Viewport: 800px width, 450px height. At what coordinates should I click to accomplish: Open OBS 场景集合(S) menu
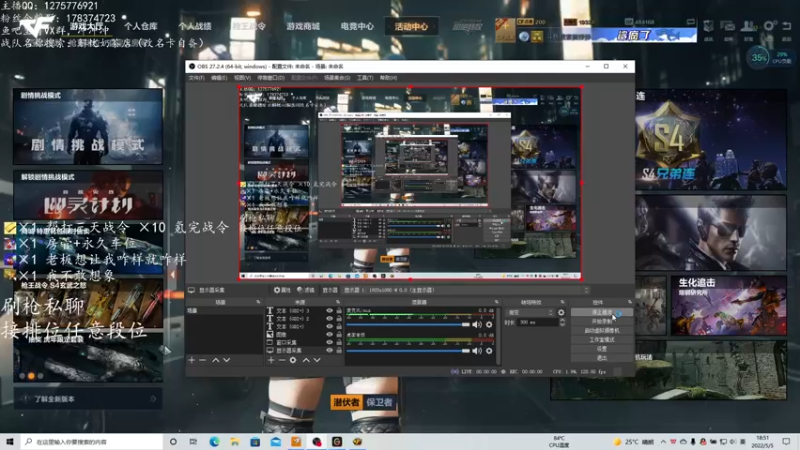click(337, 78)
